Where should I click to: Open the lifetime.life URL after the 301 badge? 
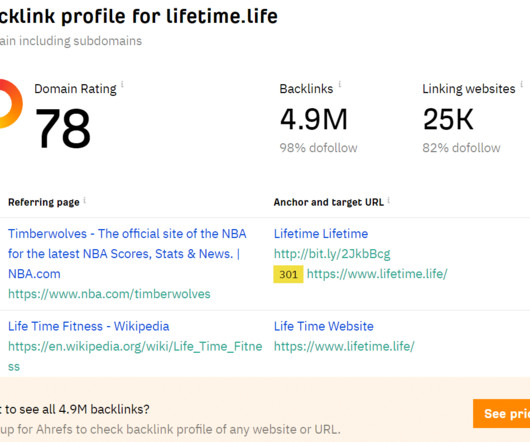[x=377, y=274]
